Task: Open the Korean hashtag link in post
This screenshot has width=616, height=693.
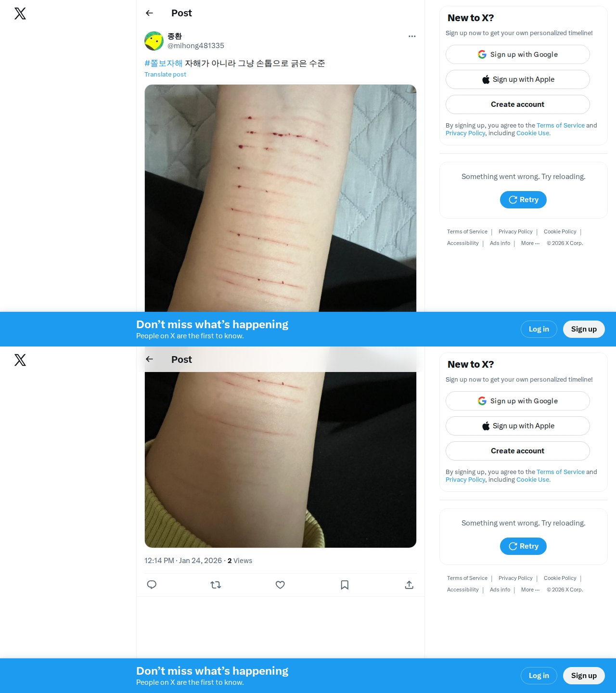Action: tap(164, 63)
